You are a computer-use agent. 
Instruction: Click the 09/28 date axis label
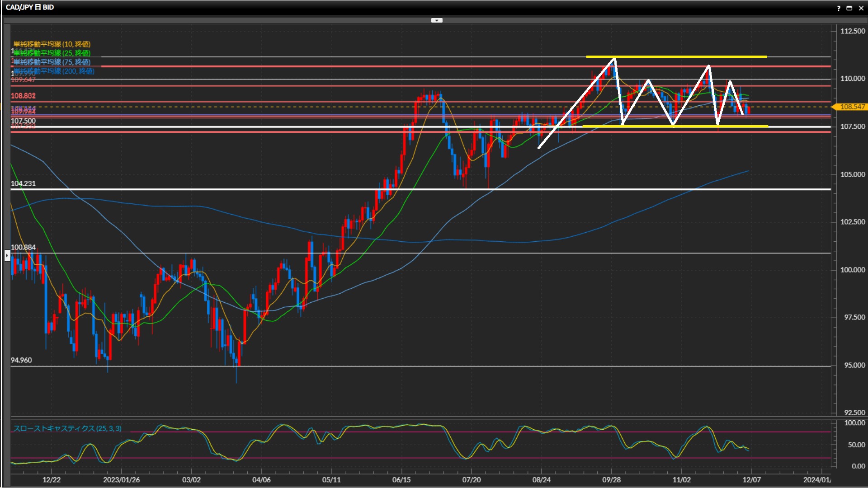click(x=611, y=479)
